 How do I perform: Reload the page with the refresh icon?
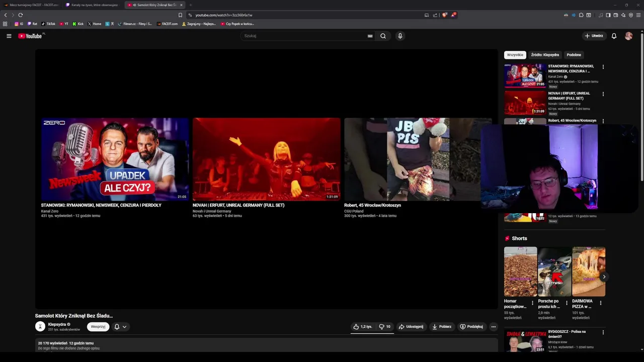20,15
